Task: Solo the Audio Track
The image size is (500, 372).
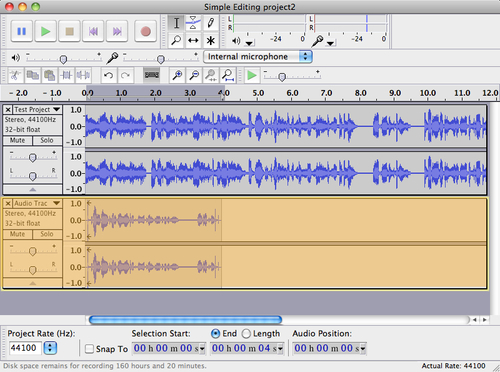Action: tap(47, 234)
